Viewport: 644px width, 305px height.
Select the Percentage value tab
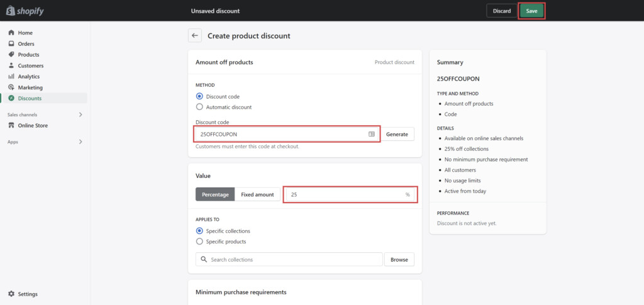click(x=215, y=194)
